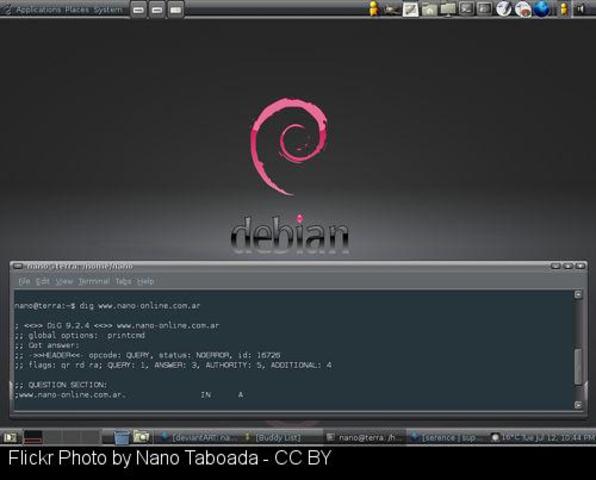This screenshot has height=480, width=596.
Task: Click the date and time clock in bottom panel
Action: (x=558, y=437)
